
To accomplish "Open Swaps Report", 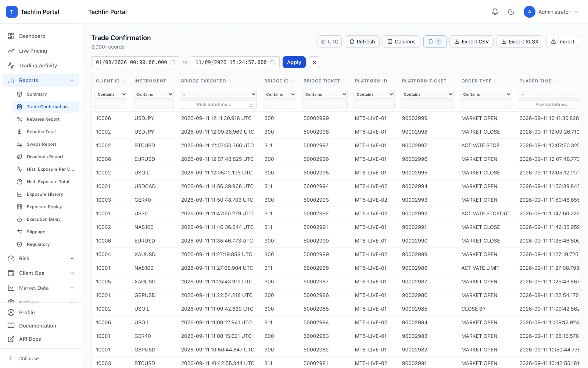I will [x=46, y=144].
